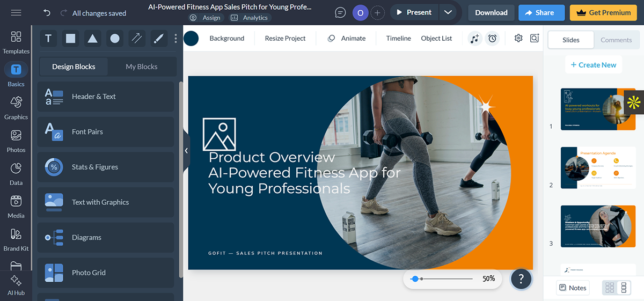Open the shape tools more options menu
This screenshot has width=644, height=301.
pyautogui.click(x=175, y=39)
